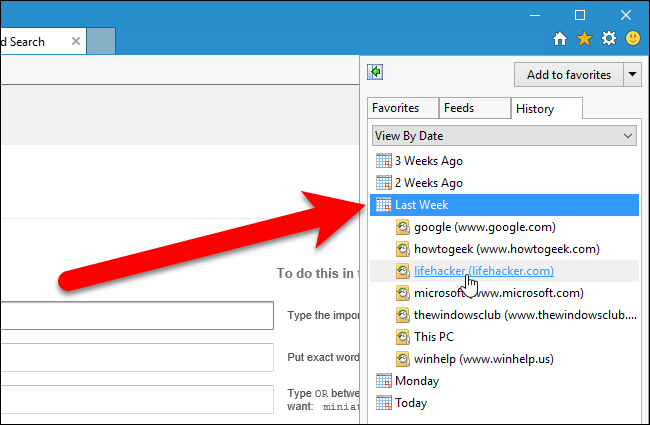This screenshot has height=425, width=650.
Task: Expand the 2 Weeks Ago history folder
Action: point(504,182)
